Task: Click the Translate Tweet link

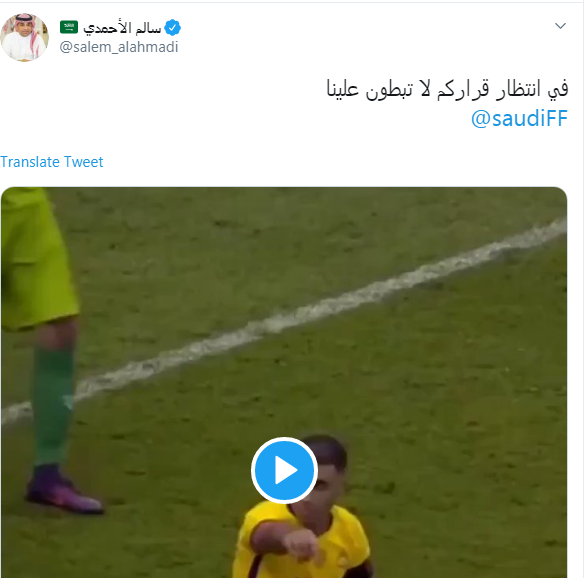Action: [x=51, y=162]
